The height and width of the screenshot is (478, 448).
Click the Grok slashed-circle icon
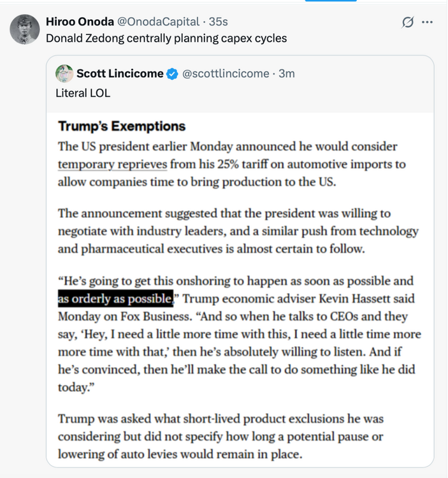[x=407, y=22]
